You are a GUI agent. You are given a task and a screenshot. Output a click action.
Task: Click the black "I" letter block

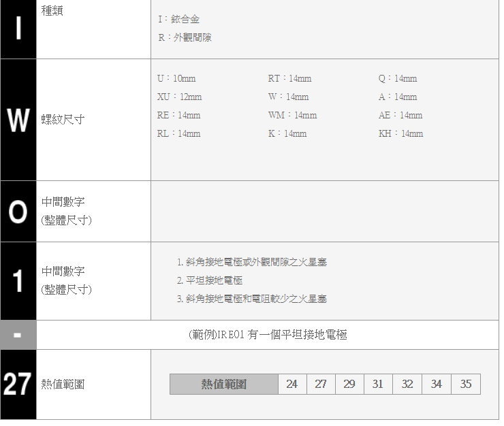[x=18, y=29]
